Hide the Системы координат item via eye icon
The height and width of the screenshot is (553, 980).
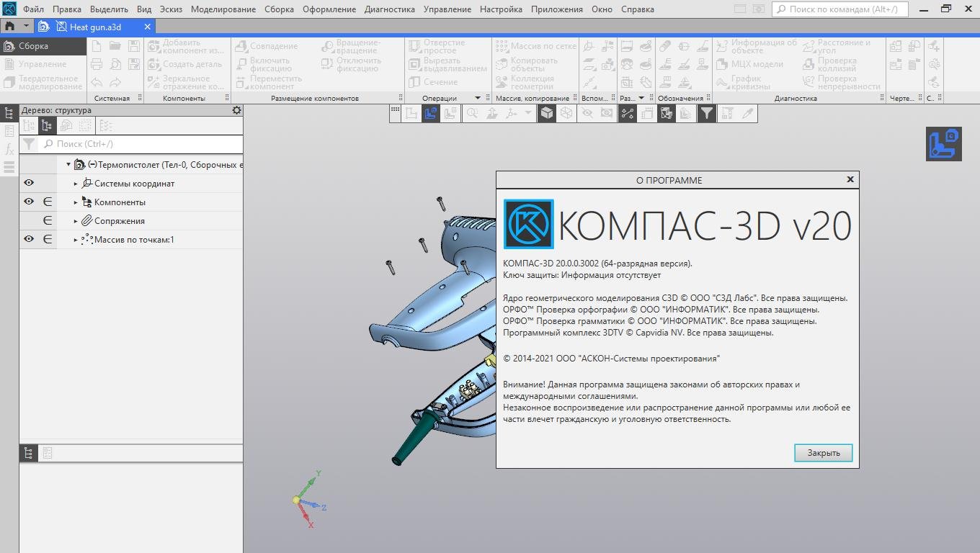pos(29,184)
